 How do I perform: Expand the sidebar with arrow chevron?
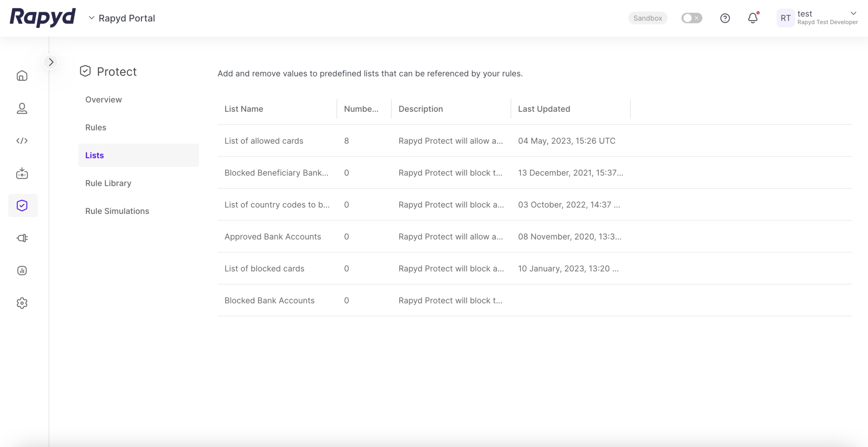(51, 62)
